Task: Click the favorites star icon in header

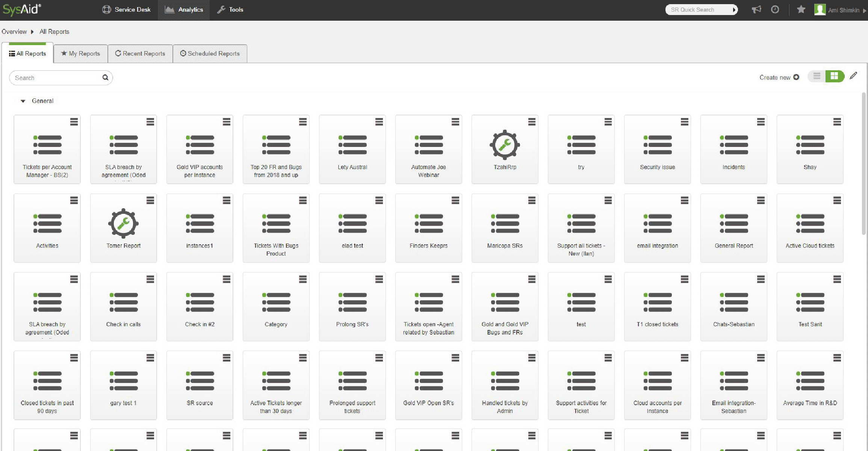Action: (x=801, y=10)
